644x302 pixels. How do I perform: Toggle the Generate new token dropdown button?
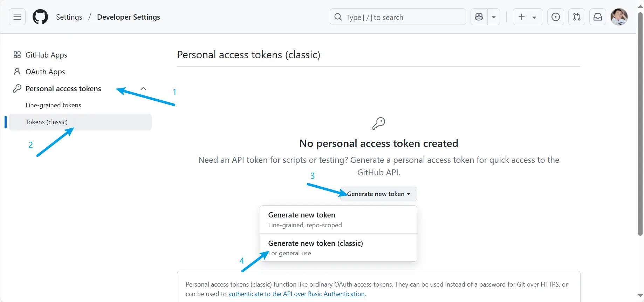click(x=378, y=194)
